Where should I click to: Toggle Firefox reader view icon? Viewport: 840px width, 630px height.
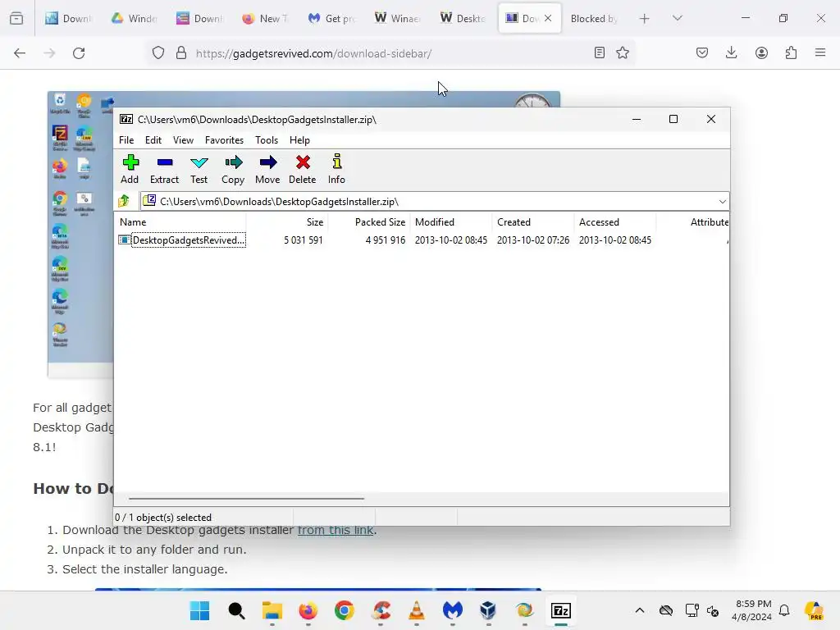[600, 52]
